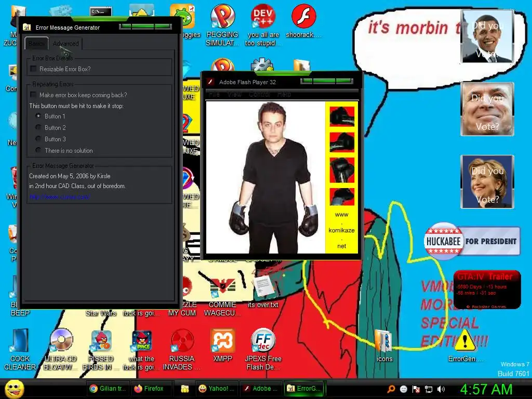Click the network tray icon
Viewport: 532px width, 399px height.
[x=429, y=389]
